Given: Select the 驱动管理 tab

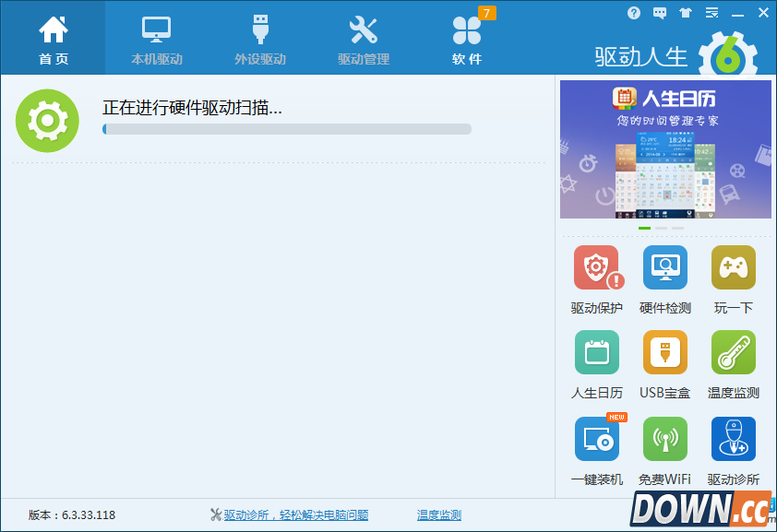Looking at the screenshot, I should point(363,39).
